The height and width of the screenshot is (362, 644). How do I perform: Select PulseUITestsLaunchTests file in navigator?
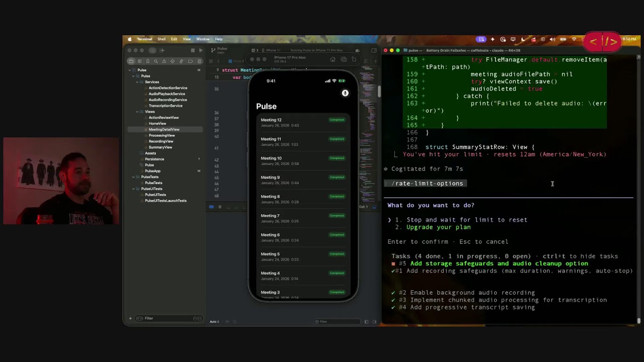(166, 201)
